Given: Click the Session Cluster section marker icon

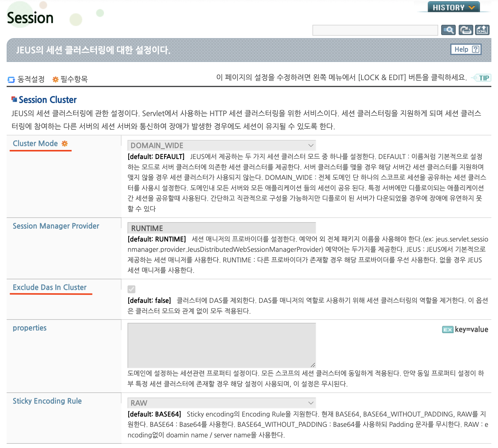Looking at the screenshot, I should coord(14,99).
